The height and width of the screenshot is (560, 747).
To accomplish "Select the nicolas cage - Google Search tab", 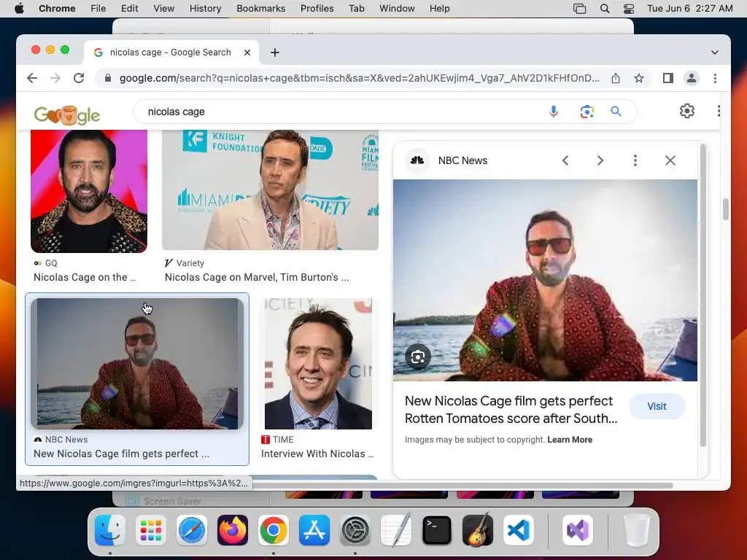I will 170,52.
